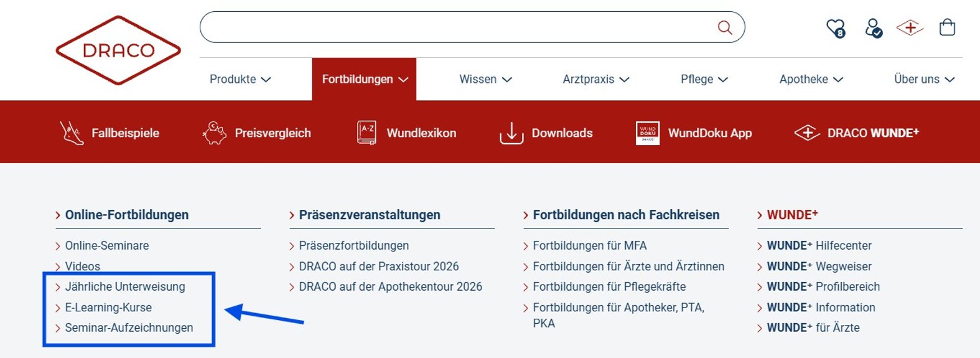Screen dimensions: 980x358
Task: Click the WundDoku App icon
Action: pyautogui.click(x=648, y=133)
